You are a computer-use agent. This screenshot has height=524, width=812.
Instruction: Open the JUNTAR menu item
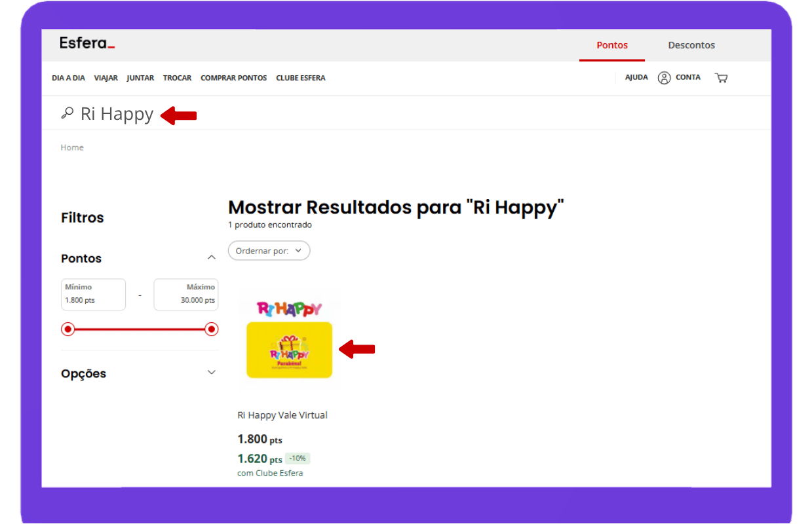140,78
